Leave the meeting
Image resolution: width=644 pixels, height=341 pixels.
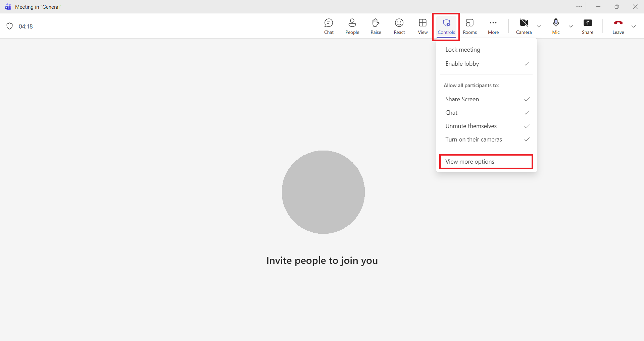618,26
